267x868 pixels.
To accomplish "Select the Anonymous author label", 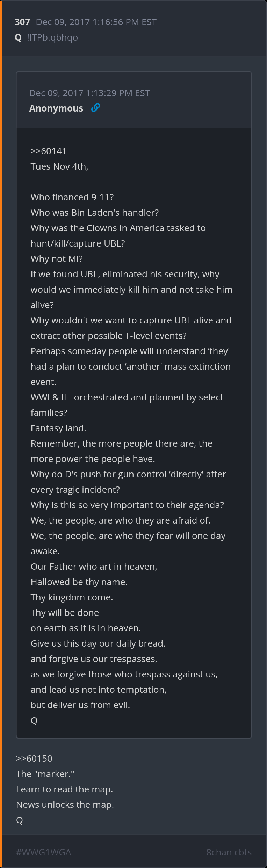I will tap(56, 108).
